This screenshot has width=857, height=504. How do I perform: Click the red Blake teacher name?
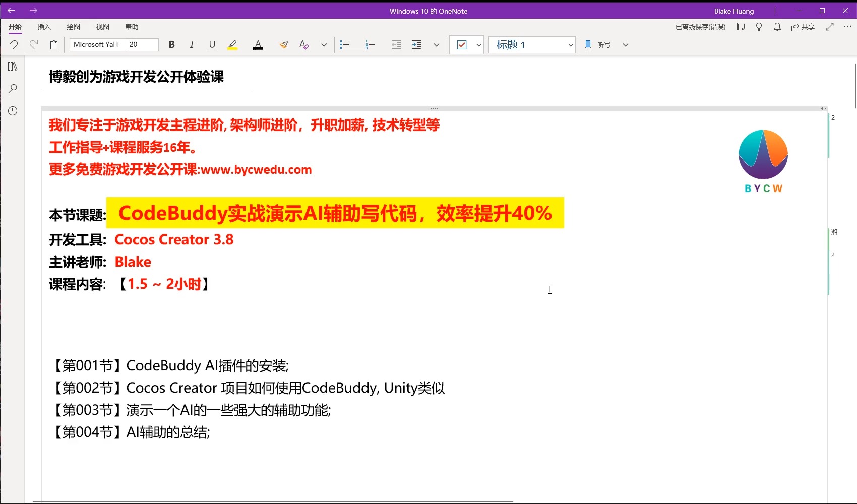(133, 262)
